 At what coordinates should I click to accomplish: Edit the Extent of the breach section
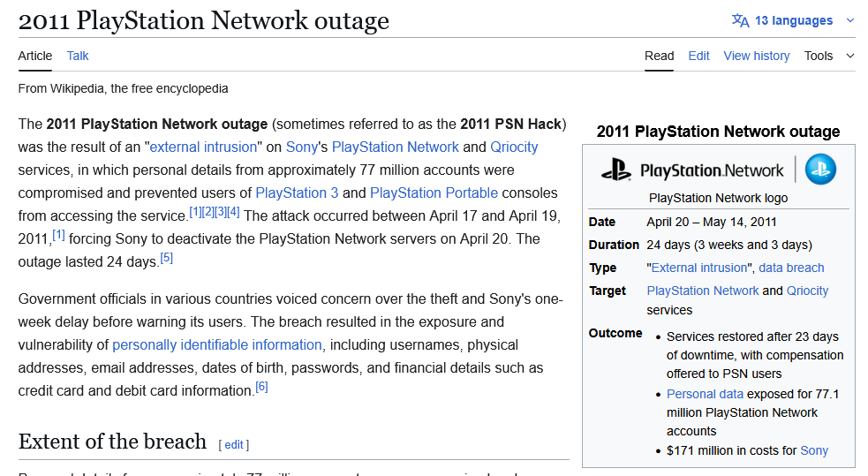tap(234, 444)
